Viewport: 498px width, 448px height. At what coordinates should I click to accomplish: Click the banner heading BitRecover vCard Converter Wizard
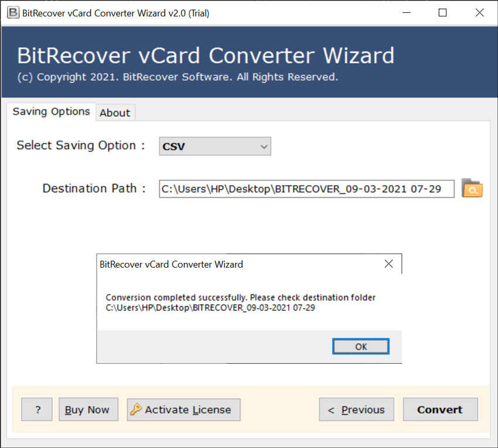pos(206,56)
